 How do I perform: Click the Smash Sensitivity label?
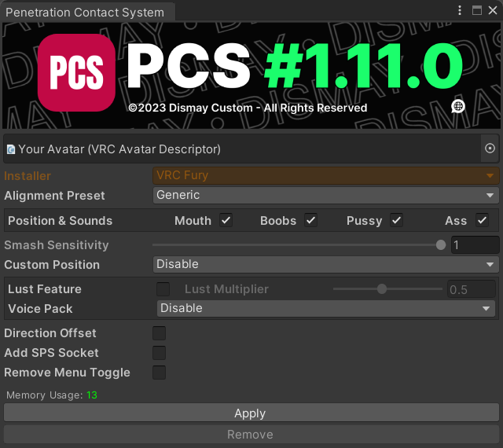(x=57, y=245)
